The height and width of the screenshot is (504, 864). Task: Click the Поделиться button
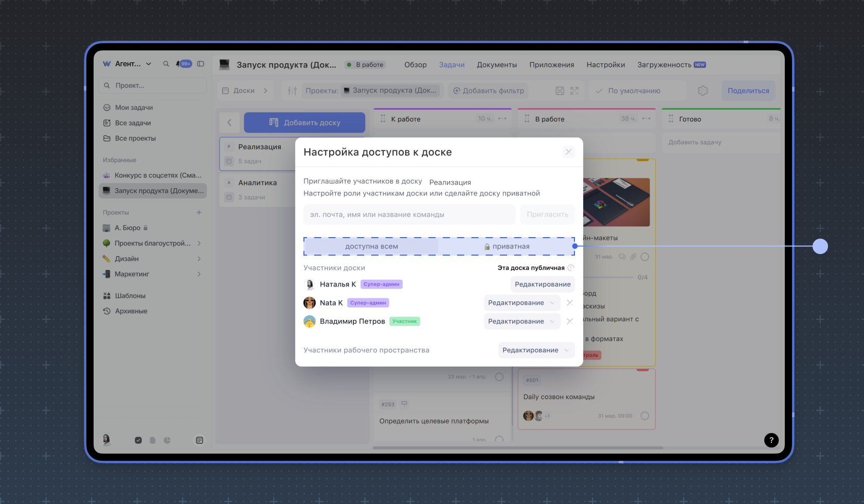tap(748, 91)
